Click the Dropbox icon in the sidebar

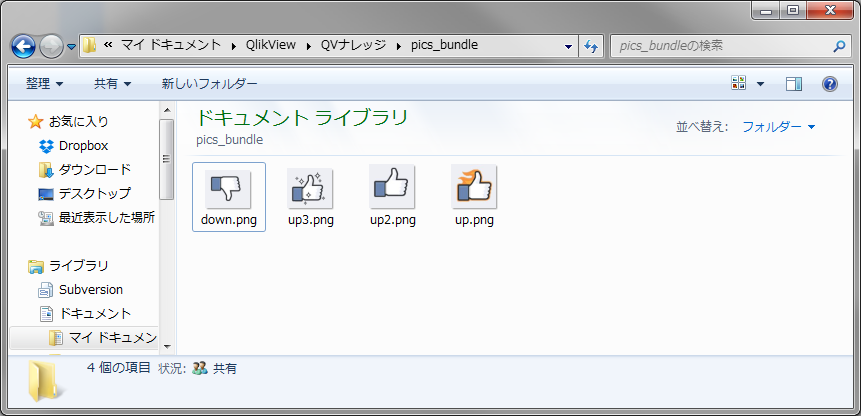click(x=46, y=146)
